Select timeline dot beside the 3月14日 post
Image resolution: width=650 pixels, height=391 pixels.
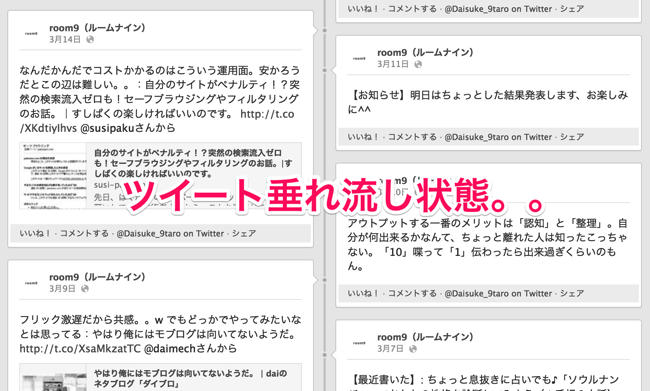tap(325, 30)
